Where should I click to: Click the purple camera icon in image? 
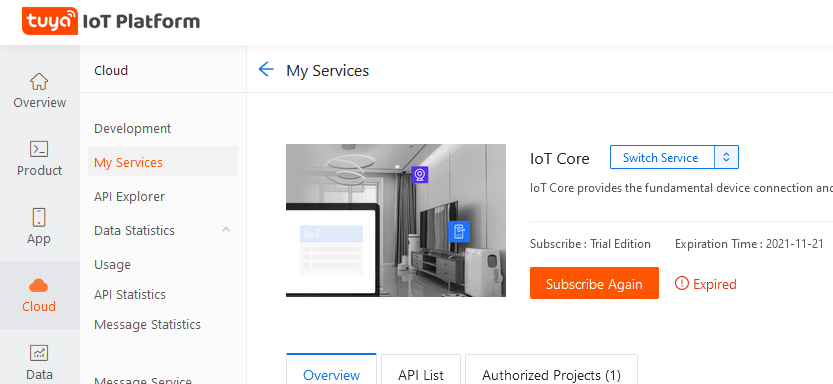tap(420, 175)
